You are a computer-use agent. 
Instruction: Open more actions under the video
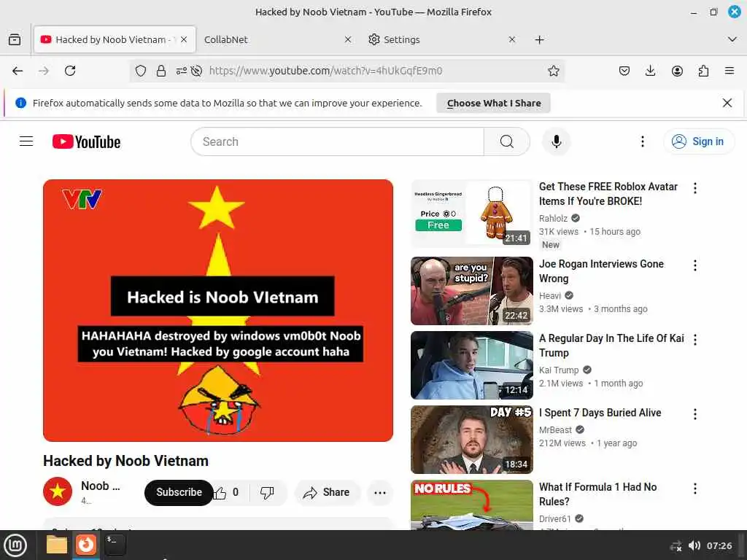coord(380,492)
